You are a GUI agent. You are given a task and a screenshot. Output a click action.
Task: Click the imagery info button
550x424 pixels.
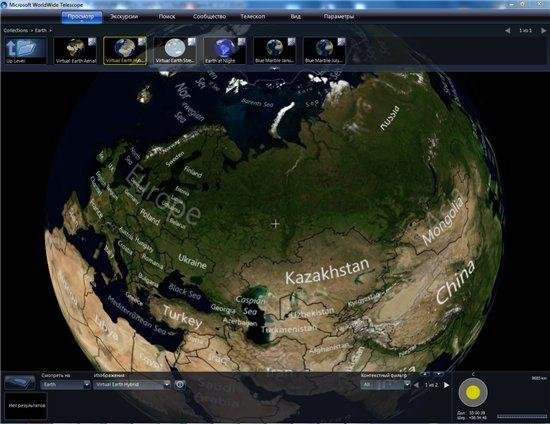point(180,384)
